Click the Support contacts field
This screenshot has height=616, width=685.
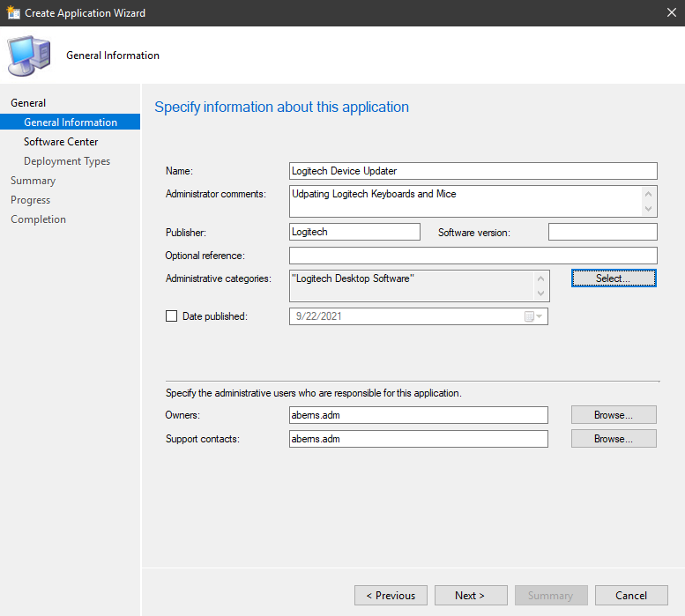point(419,439)
